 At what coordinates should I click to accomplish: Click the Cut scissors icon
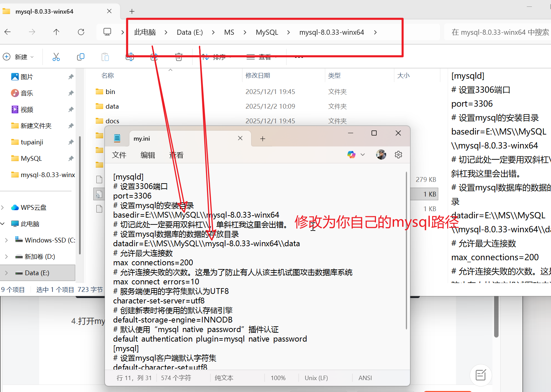tap(56, 57)
